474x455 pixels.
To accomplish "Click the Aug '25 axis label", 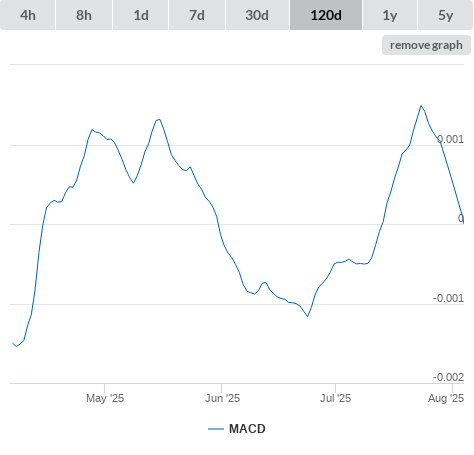I will click(x=446, y=398).
